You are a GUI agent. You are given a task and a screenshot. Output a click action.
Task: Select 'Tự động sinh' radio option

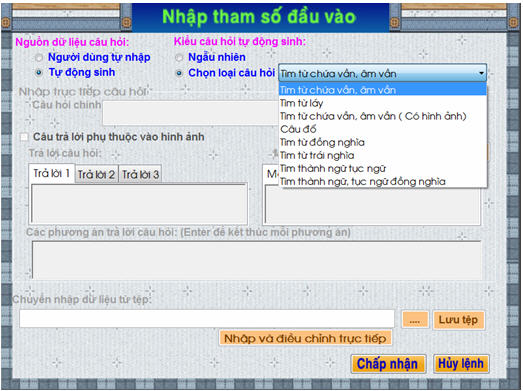[x=39, y=72]
